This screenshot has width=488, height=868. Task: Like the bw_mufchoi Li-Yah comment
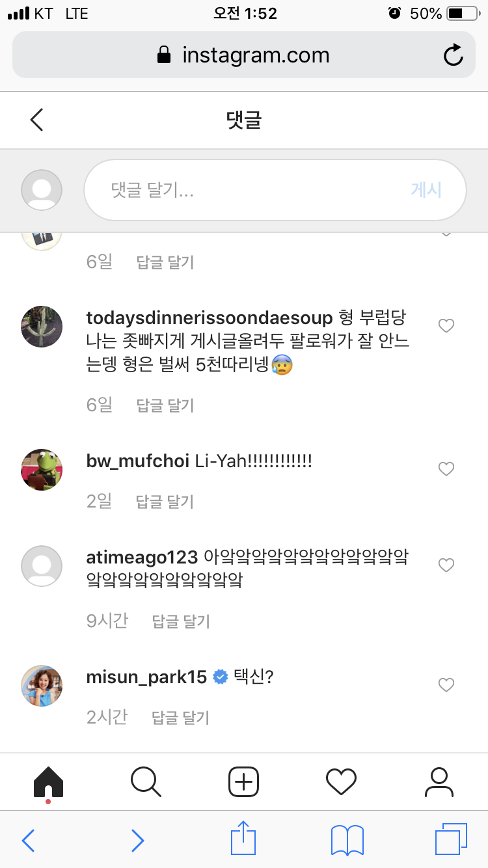coord(446,468)
